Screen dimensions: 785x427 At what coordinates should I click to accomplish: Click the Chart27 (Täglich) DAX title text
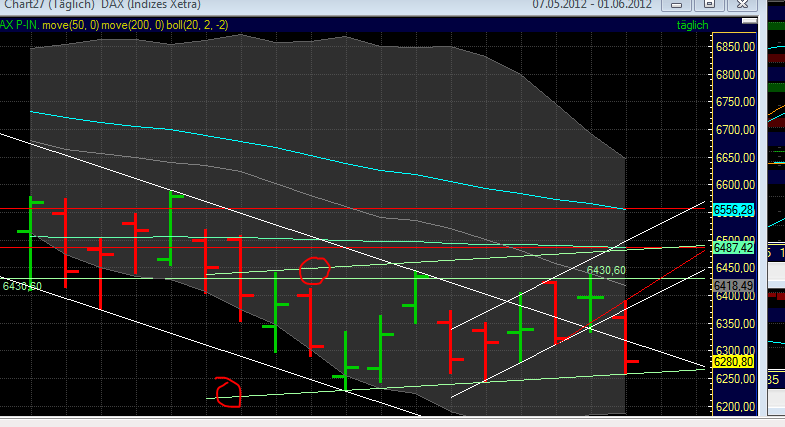[x=103, y=5]
